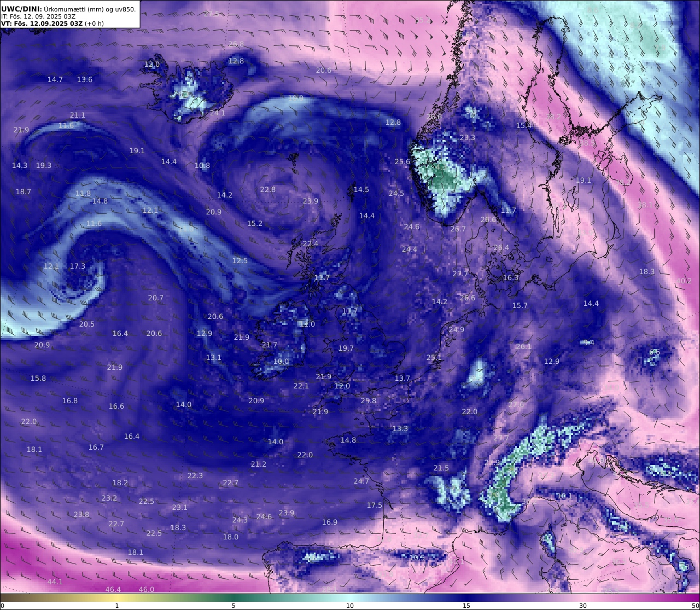This screenshot has height=610, width=700.
Task: Click the color scale label 10
Action: click(x=350, y=606)
